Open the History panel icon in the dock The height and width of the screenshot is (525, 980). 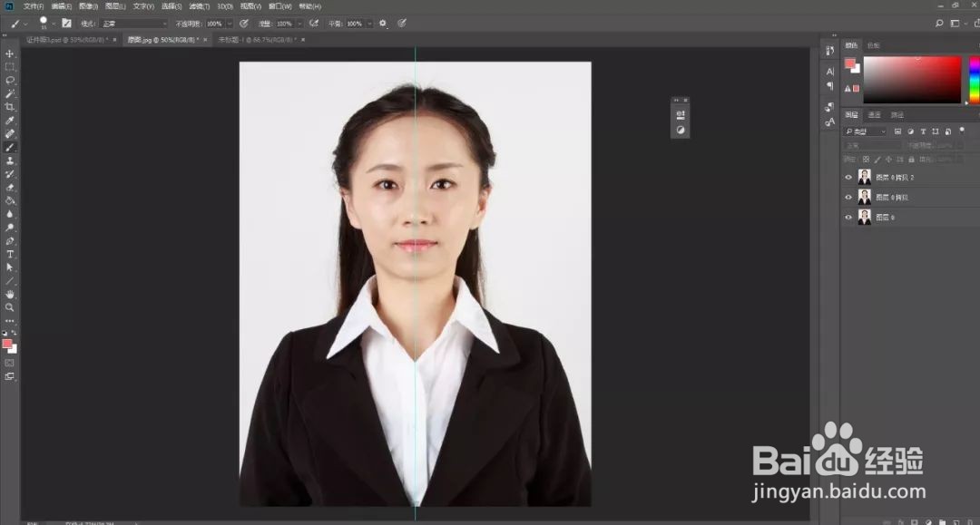(x=829, y=51)
